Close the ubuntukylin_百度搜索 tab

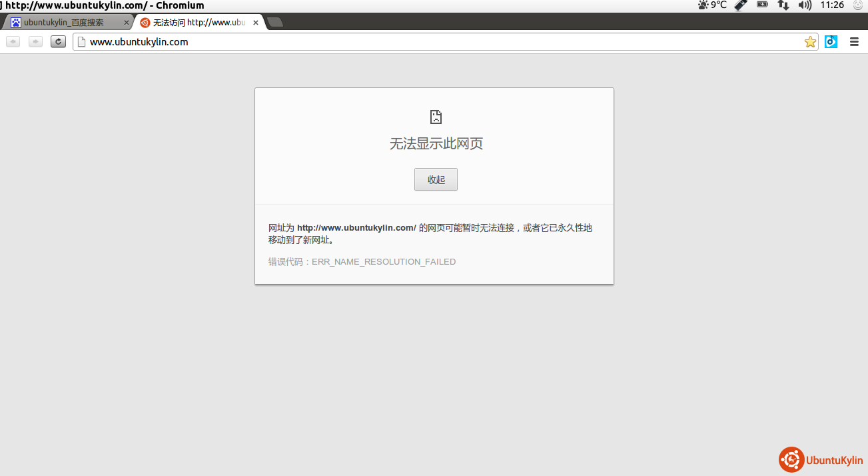tap(127, 23)
